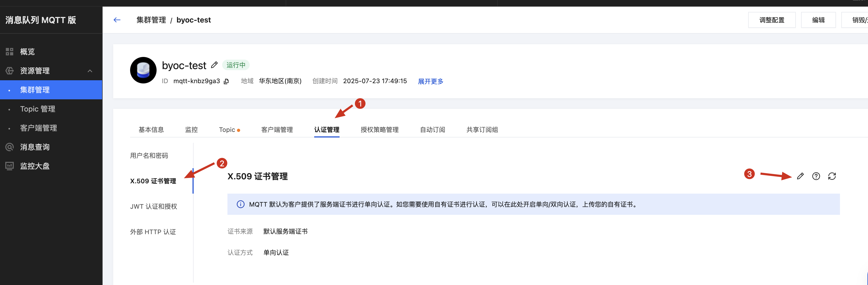Image resolution: width=868 pixels, height=285 pixels.
Task: Select 外部 HTTP 认证 section
Action: tap(153, 232)
